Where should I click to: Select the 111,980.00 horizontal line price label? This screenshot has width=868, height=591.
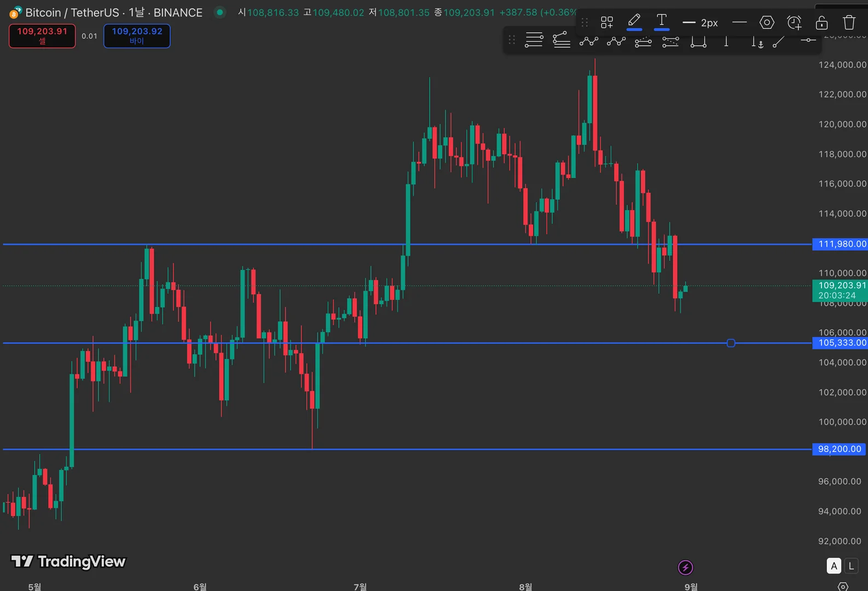pyautogui.click(x=840, y=244)
